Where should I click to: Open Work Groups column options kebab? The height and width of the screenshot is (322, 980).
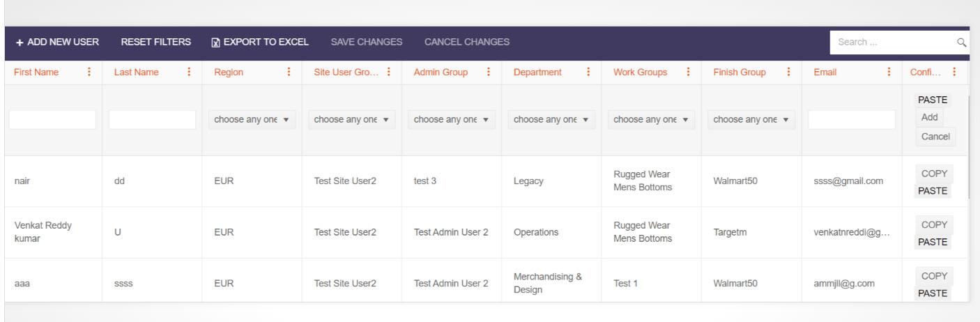[689, 72]
